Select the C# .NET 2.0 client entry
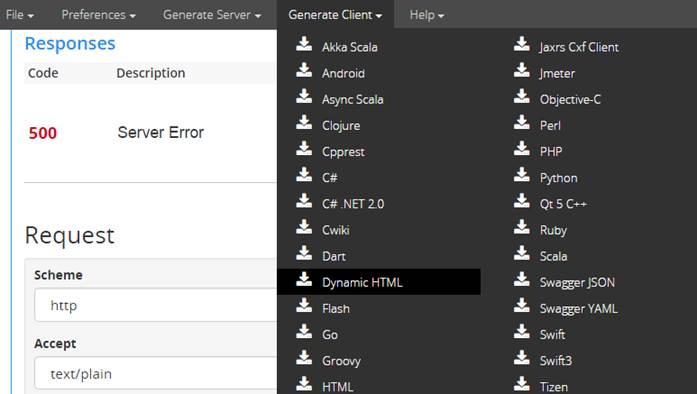Screen dimensions: 697x394 click(353, 204)
